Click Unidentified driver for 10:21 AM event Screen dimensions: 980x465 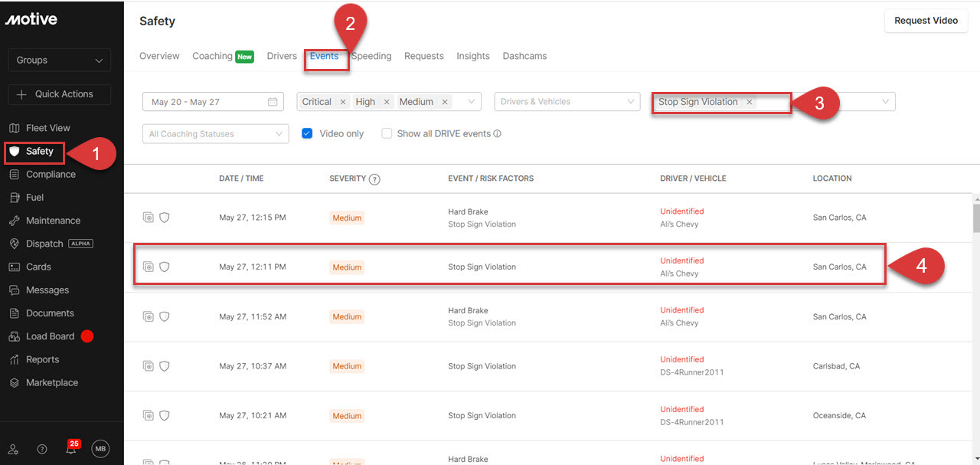[682, 409]
